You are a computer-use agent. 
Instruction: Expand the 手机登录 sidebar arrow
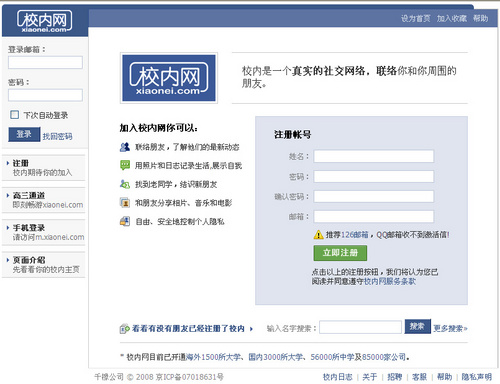(x=8, y=228)
